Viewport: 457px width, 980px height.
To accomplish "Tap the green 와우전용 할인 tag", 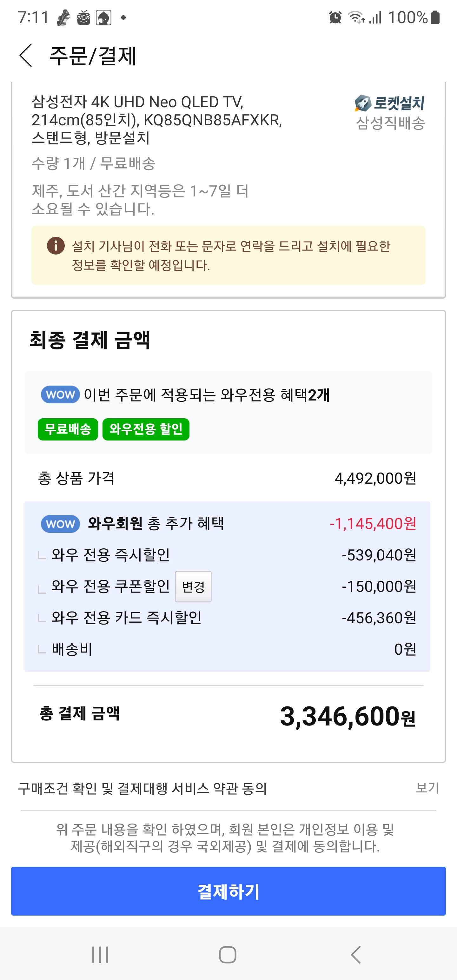I will [x=146, y=429].
